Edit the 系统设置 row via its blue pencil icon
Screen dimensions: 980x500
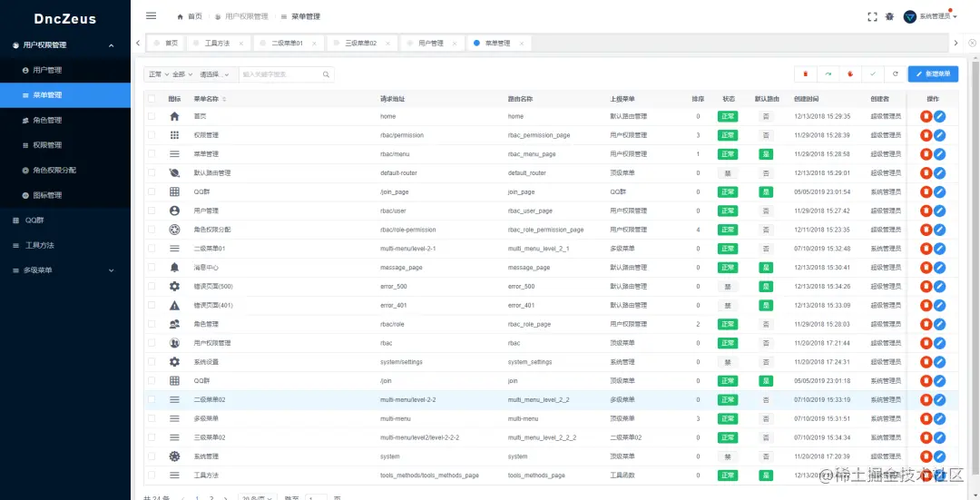939,362
